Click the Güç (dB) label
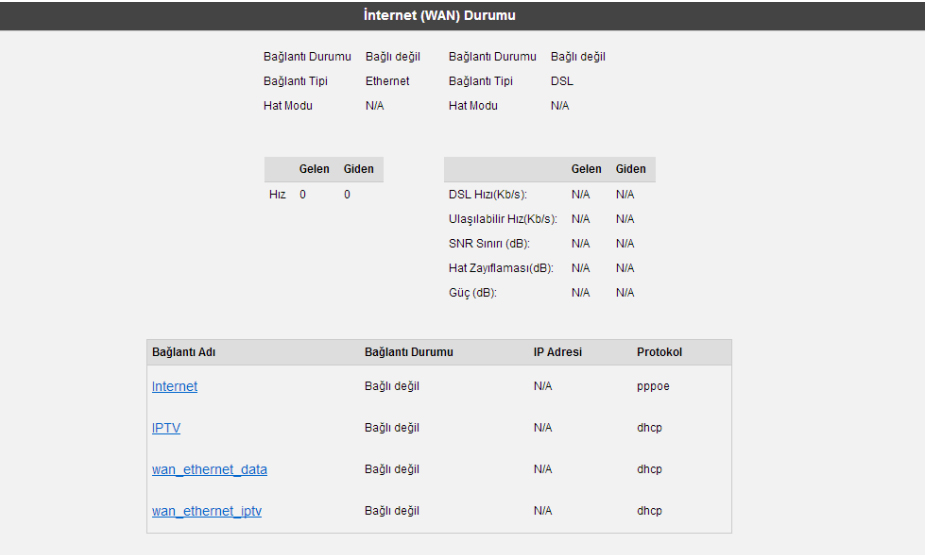The width and height of the screenshot is (926, 555). click(x=472, y=293)
